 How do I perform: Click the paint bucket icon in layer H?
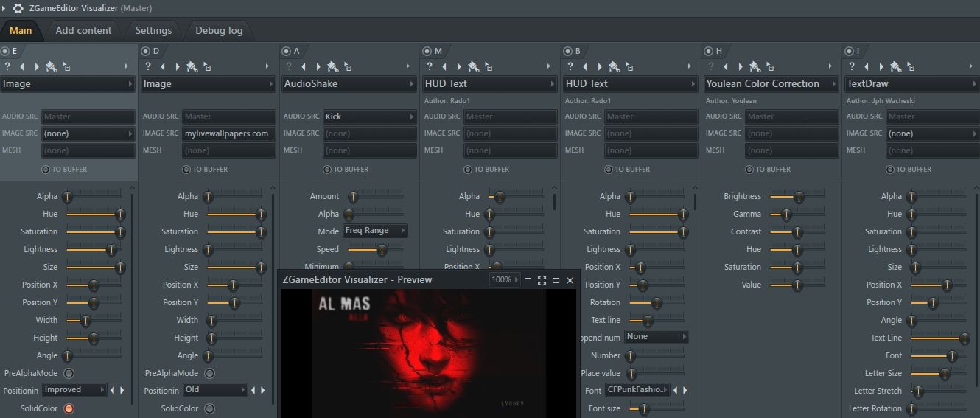point(755,66)
